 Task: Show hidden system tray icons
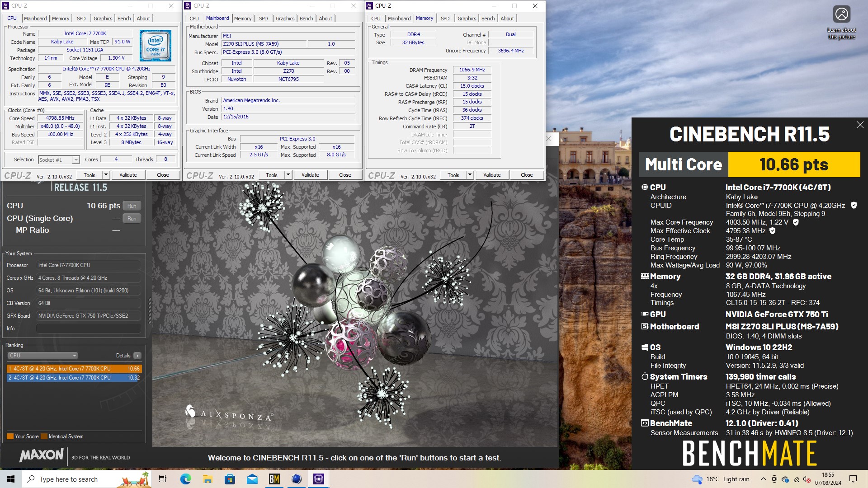click(764, 479)
